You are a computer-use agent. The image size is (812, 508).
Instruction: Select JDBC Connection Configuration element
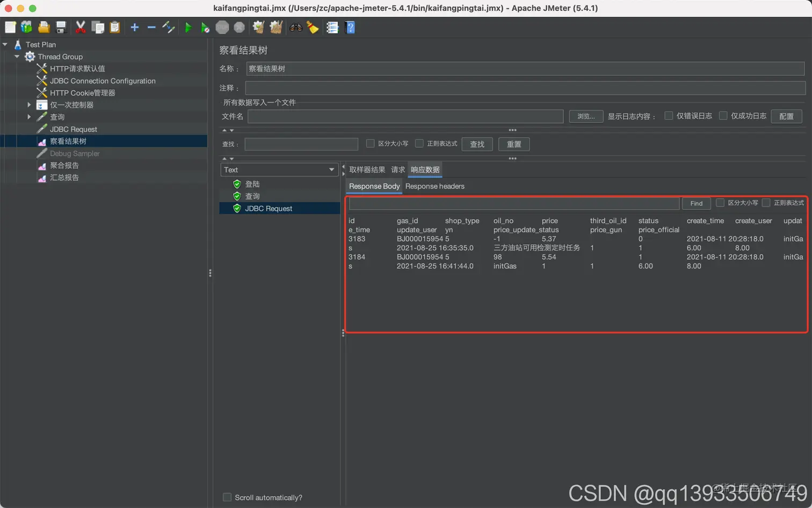tap(103, 81)
